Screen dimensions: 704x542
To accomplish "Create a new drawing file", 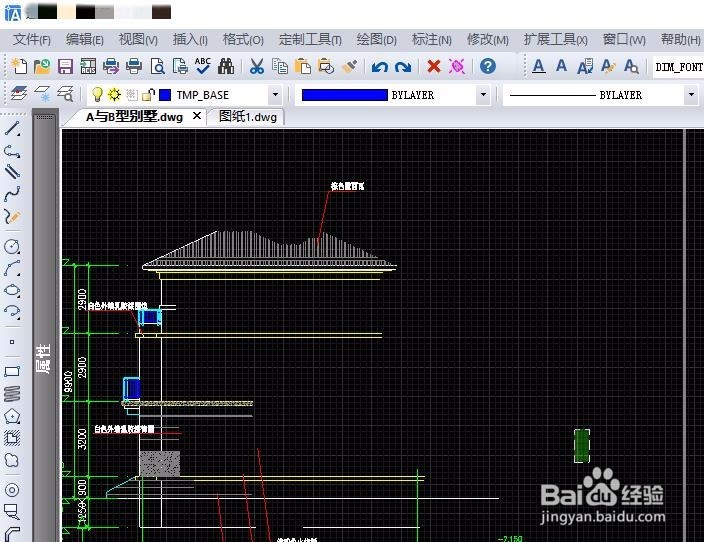I will point(19,66).
